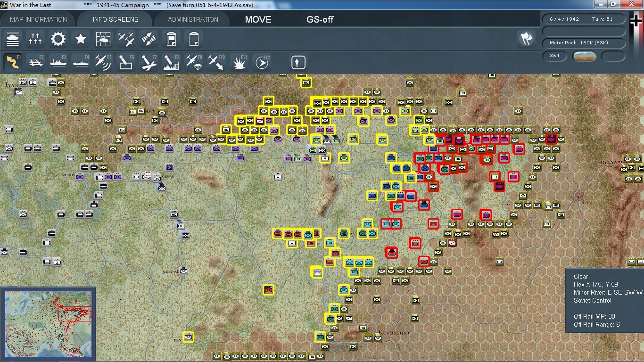Toggle the GS-off ground support label

click(320, 20)
